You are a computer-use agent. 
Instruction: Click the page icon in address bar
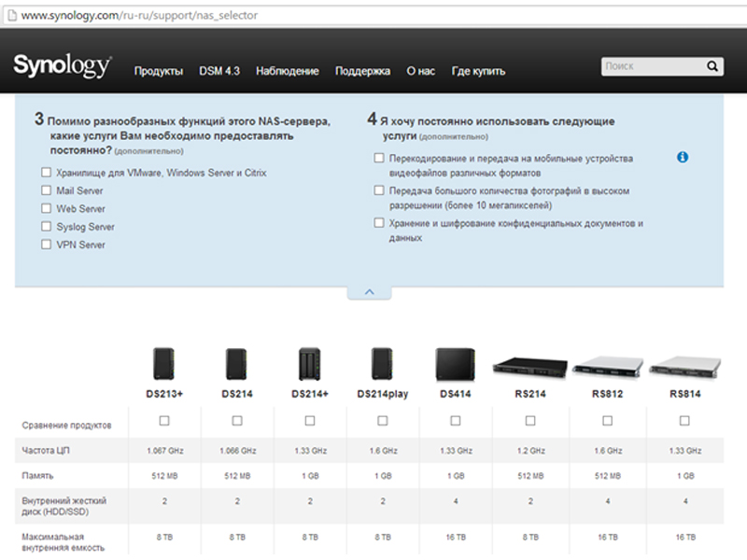[12, 15]
